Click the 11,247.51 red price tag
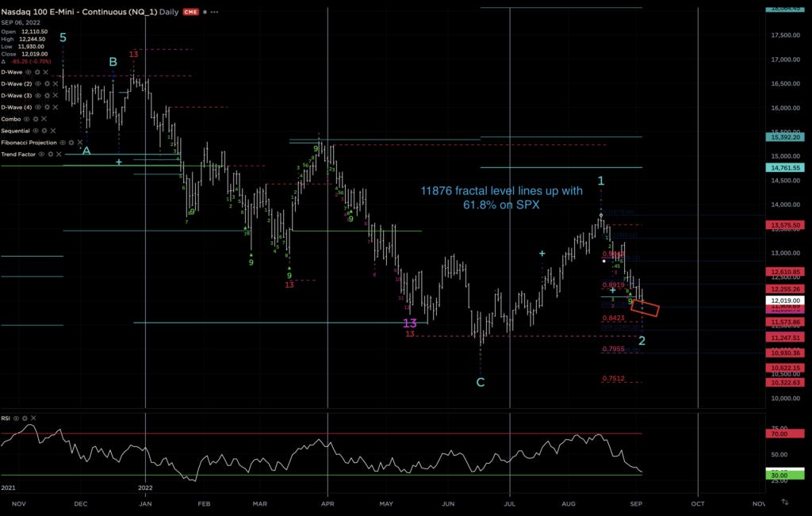This screenshot has height=516, width=812. [785, 338]
